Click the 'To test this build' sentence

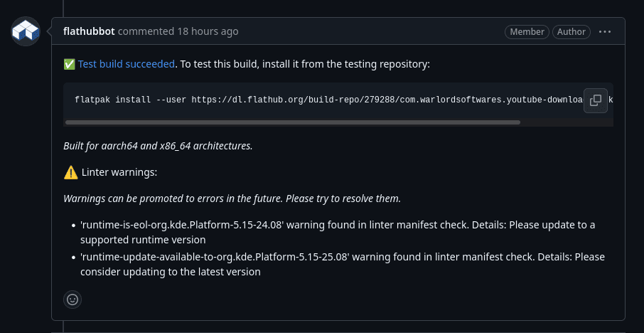306,64
